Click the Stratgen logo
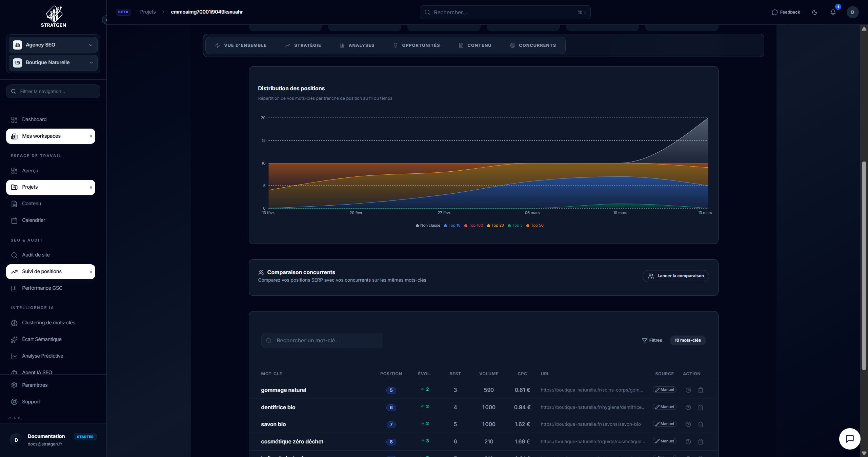Viewport: 868px width, 457px height. 54,16
